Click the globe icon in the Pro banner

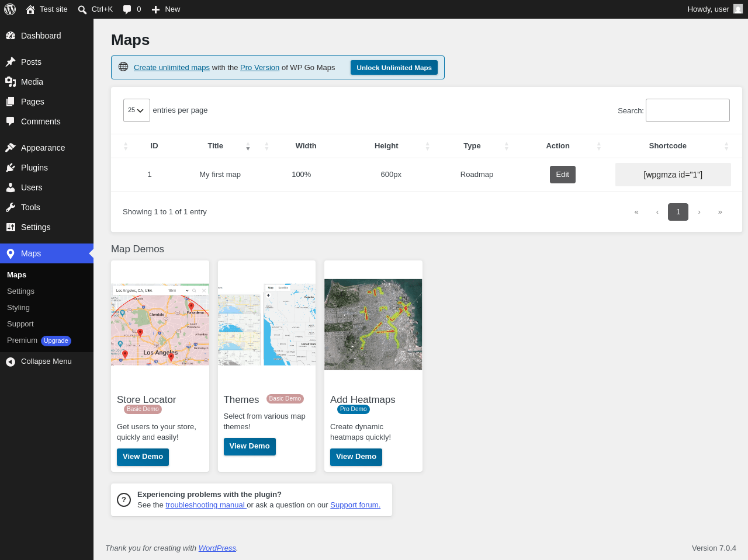(x=123, y=67)
